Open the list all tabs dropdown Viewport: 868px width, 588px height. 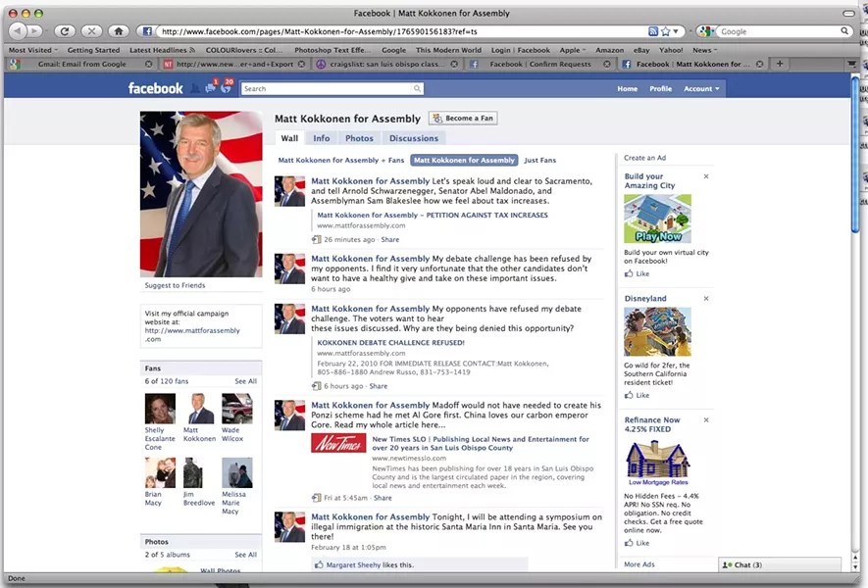852,64
